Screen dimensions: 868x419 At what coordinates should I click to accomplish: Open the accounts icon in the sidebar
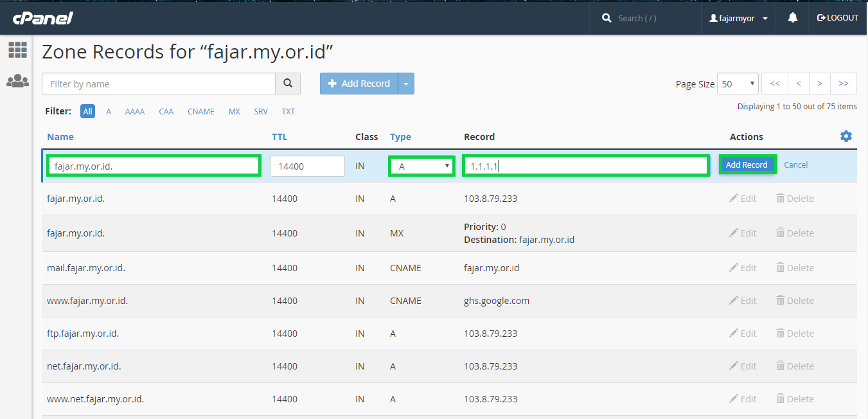(x=17, y=80)
